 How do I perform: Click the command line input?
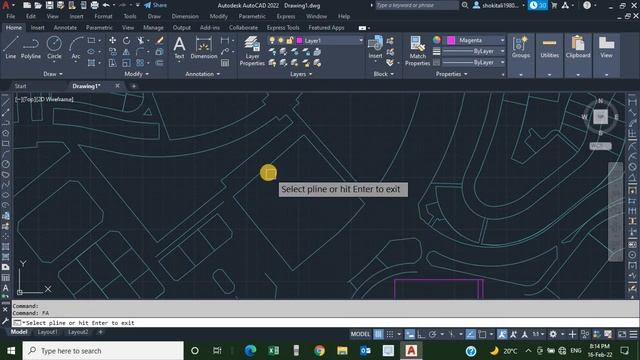tap(325, 322)
